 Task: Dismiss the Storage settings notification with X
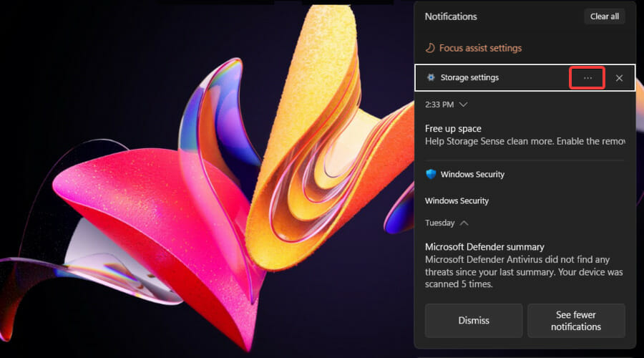pos(619,77)
